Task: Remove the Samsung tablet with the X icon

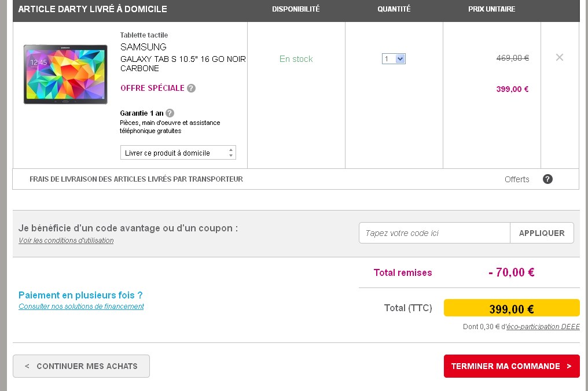Action: pos(559,57)
